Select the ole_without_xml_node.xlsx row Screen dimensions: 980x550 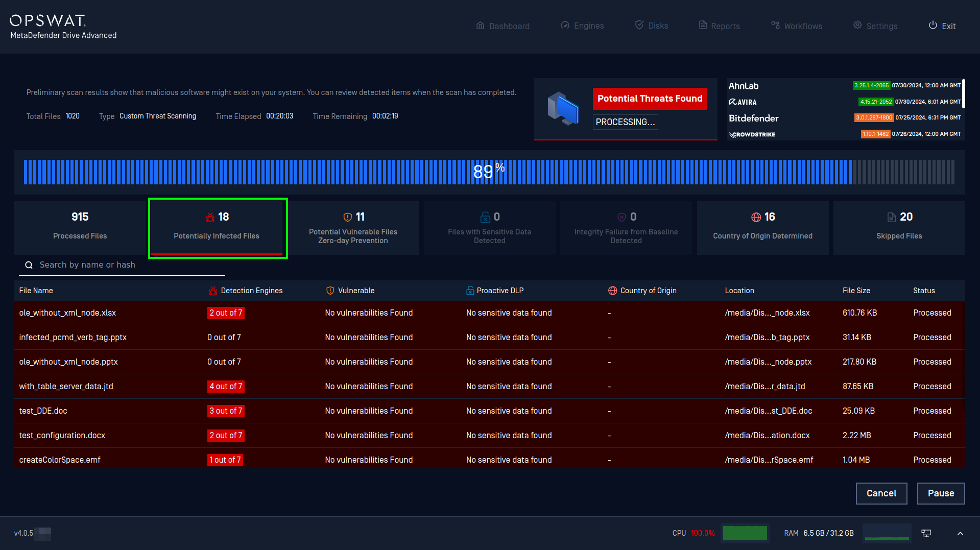(489, 313)
